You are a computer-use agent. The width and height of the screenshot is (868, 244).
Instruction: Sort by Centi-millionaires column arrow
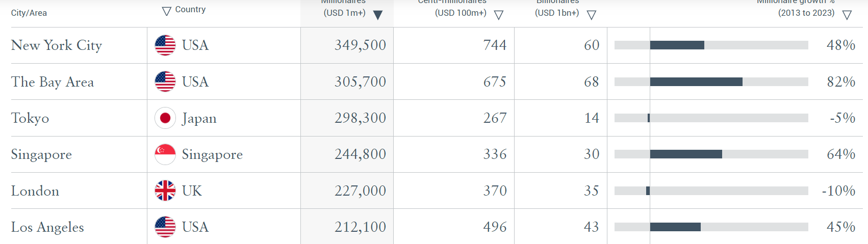click(499, 15)
